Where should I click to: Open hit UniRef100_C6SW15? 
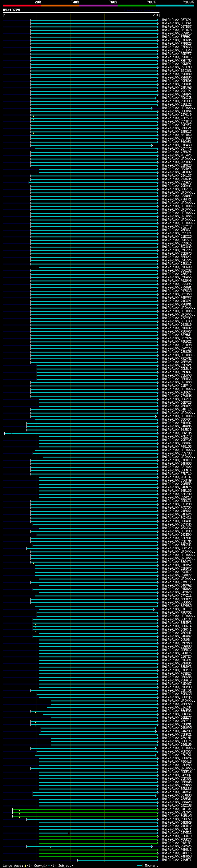point(177,33)
